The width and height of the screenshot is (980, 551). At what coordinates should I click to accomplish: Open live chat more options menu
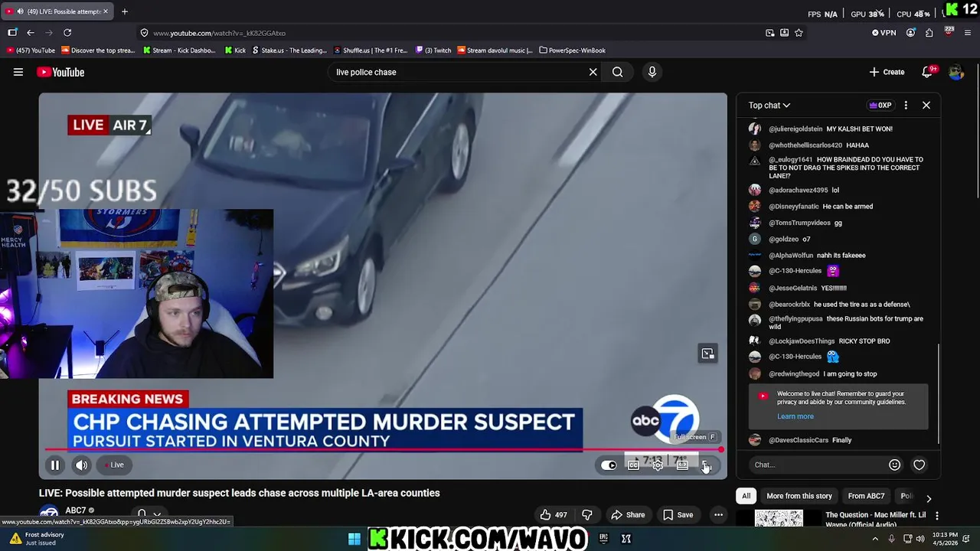[906, 105]
